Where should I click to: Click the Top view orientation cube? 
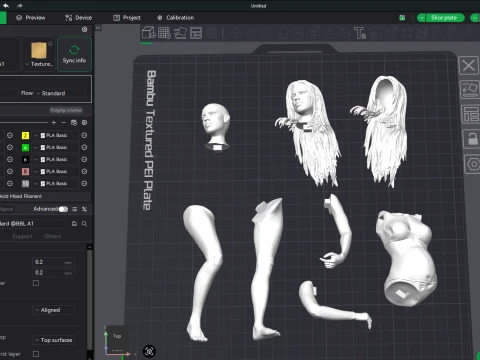pyautogui.click(x=117, y=336)
